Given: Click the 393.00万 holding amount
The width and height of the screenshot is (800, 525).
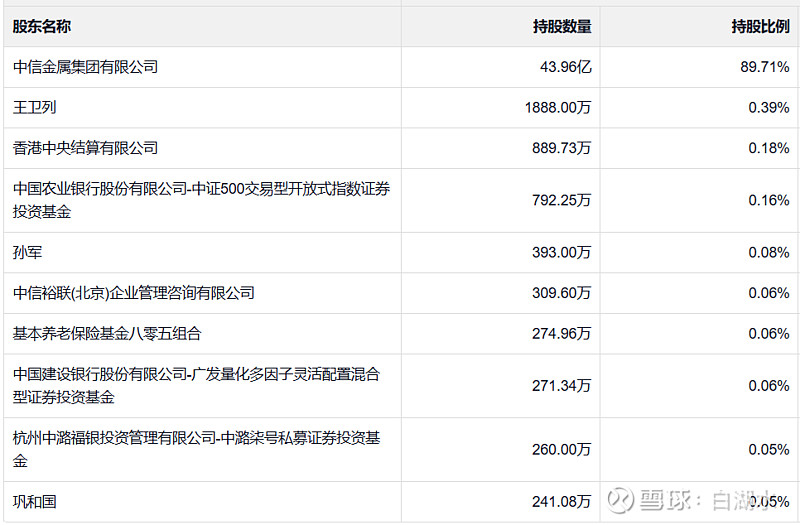Looking at the screenshot, I should point(561,252).
